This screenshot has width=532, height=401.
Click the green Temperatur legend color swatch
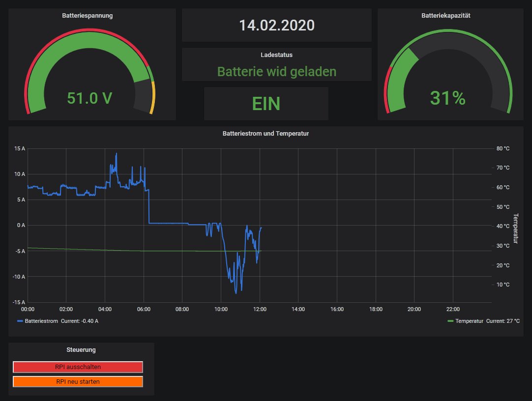click(x=451, y=321)
